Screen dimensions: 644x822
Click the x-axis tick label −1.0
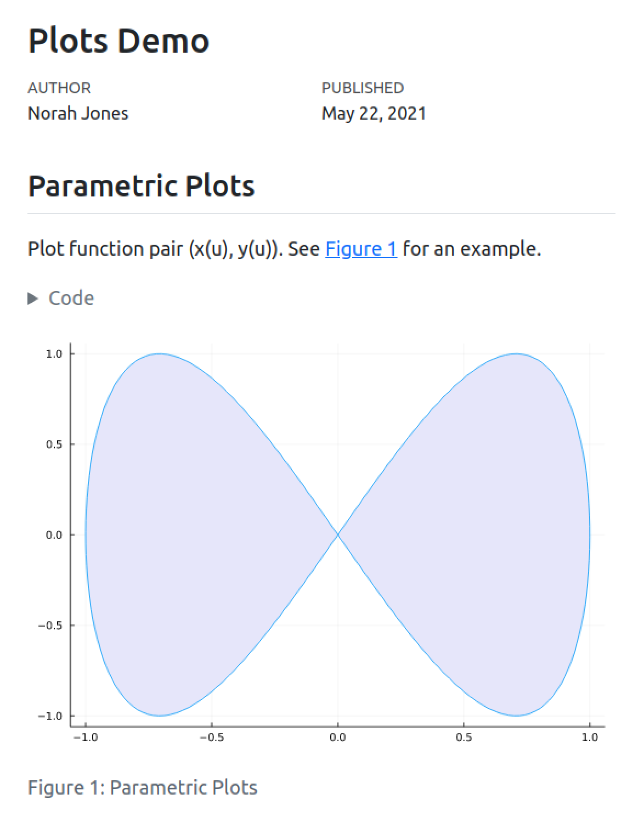pyautogui.click(x=86, y=737)
